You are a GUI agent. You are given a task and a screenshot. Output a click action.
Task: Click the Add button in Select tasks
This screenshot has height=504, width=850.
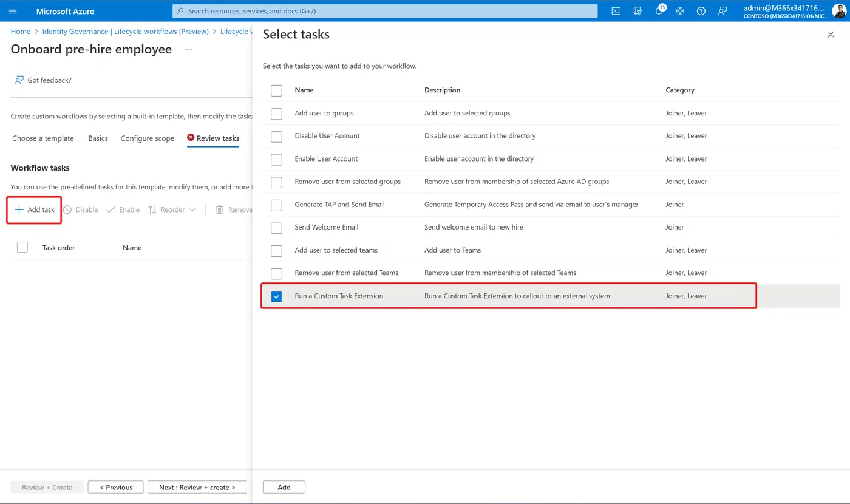(x=284, y=487)
